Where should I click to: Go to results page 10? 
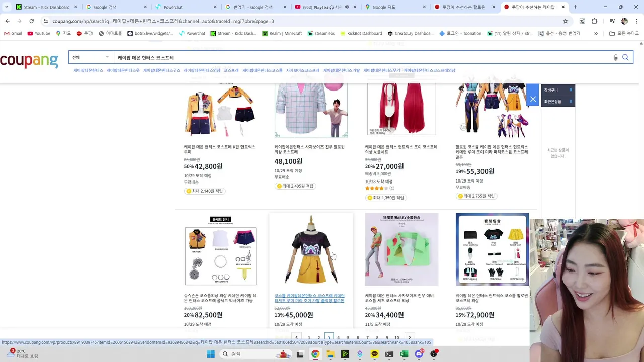point(397,338)
